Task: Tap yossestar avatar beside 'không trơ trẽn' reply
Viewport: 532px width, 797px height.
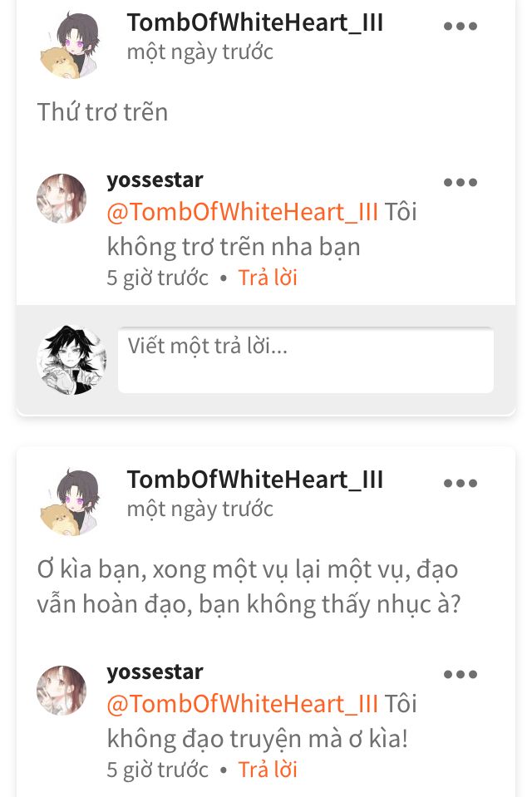Action: (x=62, y=199)
